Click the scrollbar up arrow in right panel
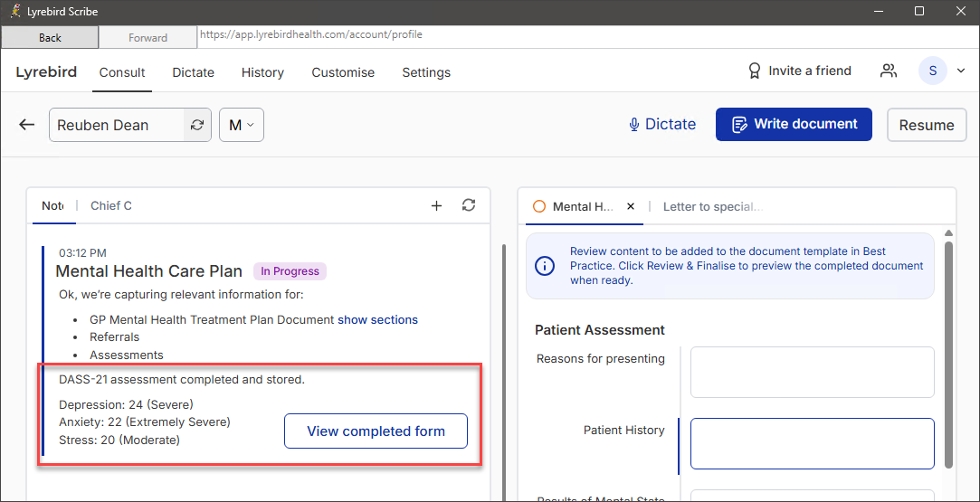 pos(948,233)
